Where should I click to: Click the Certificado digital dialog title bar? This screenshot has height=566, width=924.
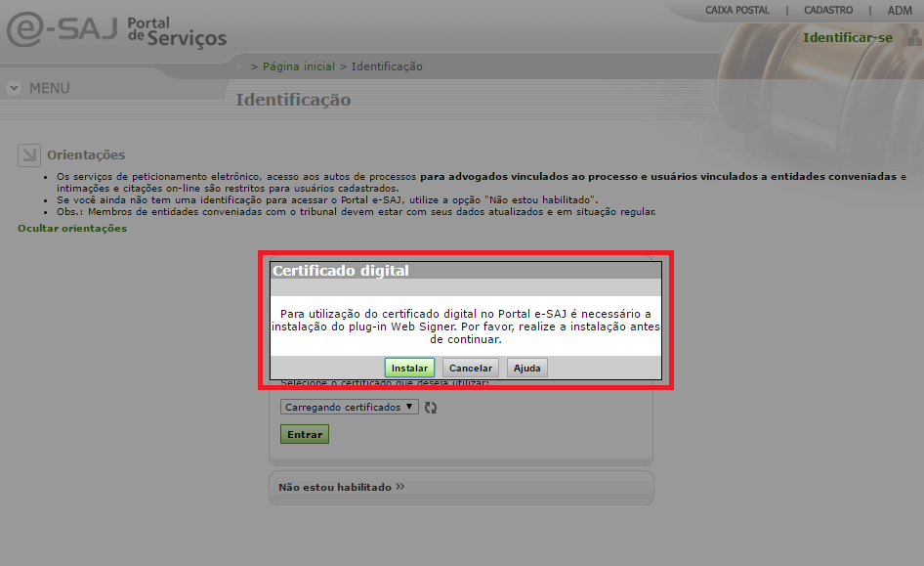coord(466,271)
